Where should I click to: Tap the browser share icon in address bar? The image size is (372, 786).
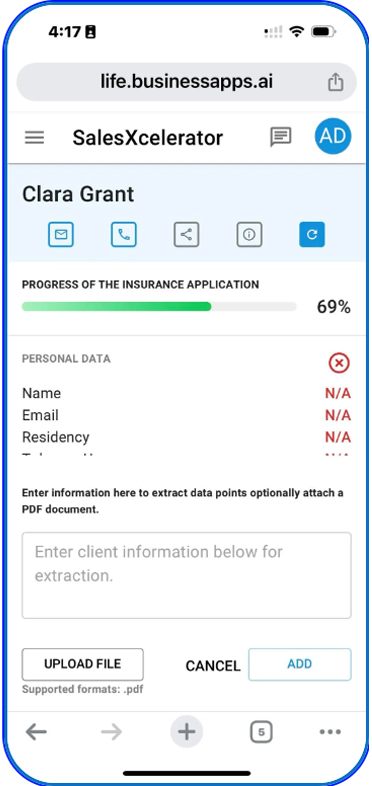(335, 82)
